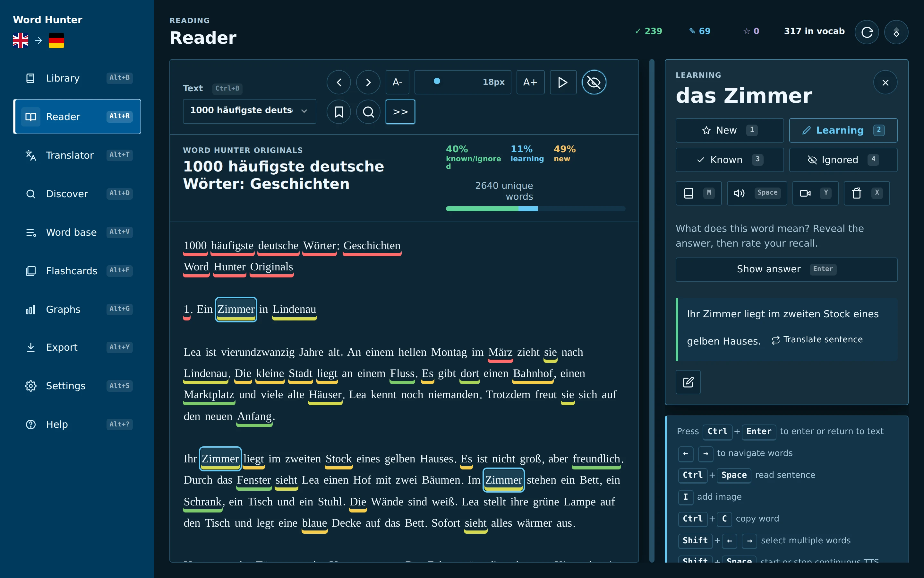
Task: Open Graphs in sidebar
Action: click(x=77, y=309)
